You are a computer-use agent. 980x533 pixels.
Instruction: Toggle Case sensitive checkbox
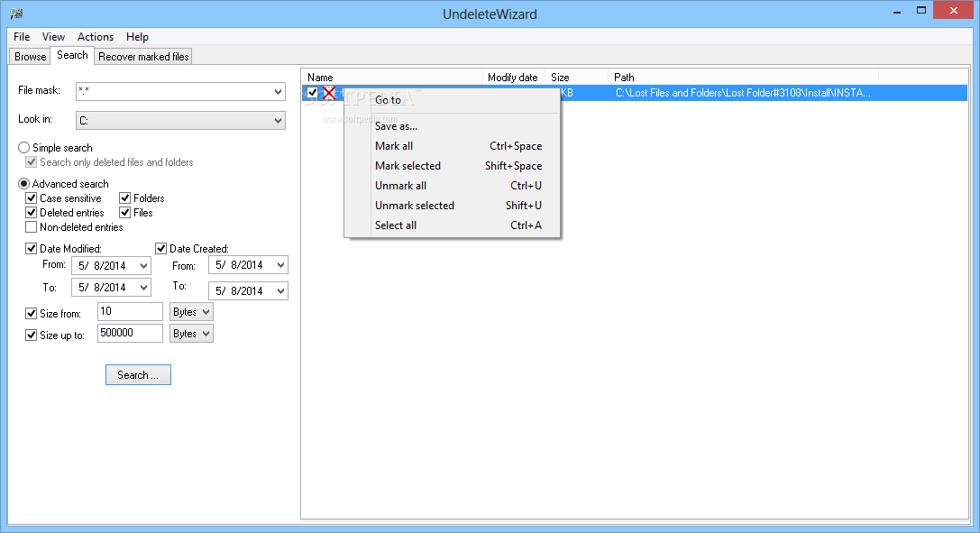(x=32, y=198)
